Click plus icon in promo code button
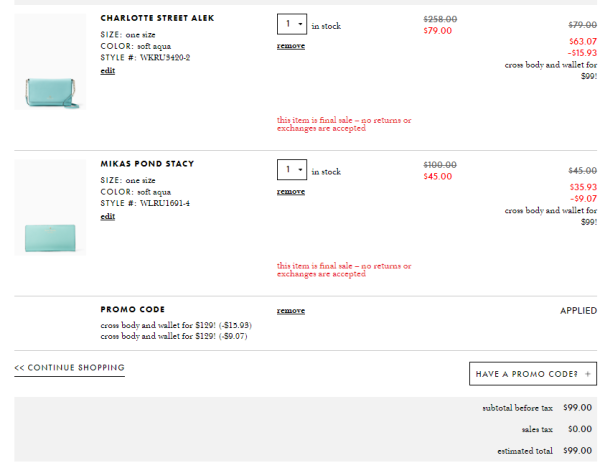 point(588,374)
